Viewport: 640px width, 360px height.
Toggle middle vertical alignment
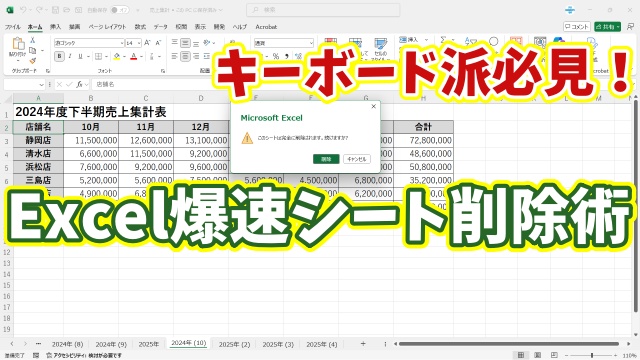tap(185, 43)
